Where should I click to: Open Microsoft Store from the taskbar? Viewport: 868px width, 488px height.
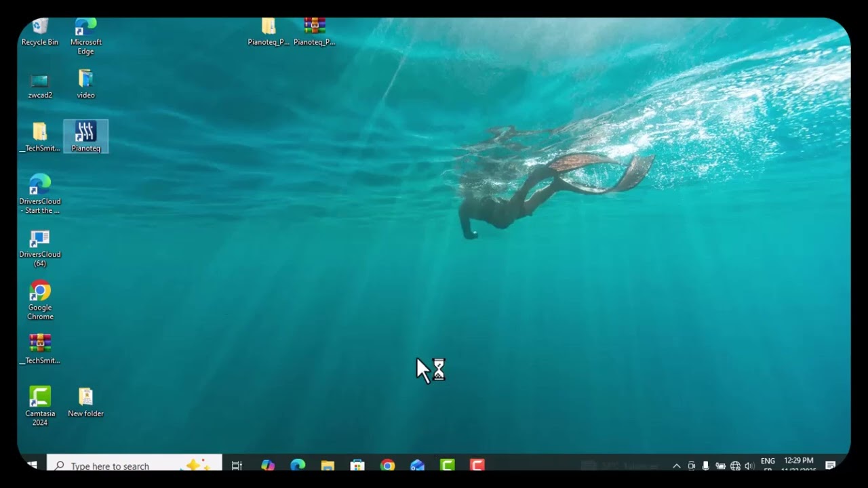(x=357, y=465)
